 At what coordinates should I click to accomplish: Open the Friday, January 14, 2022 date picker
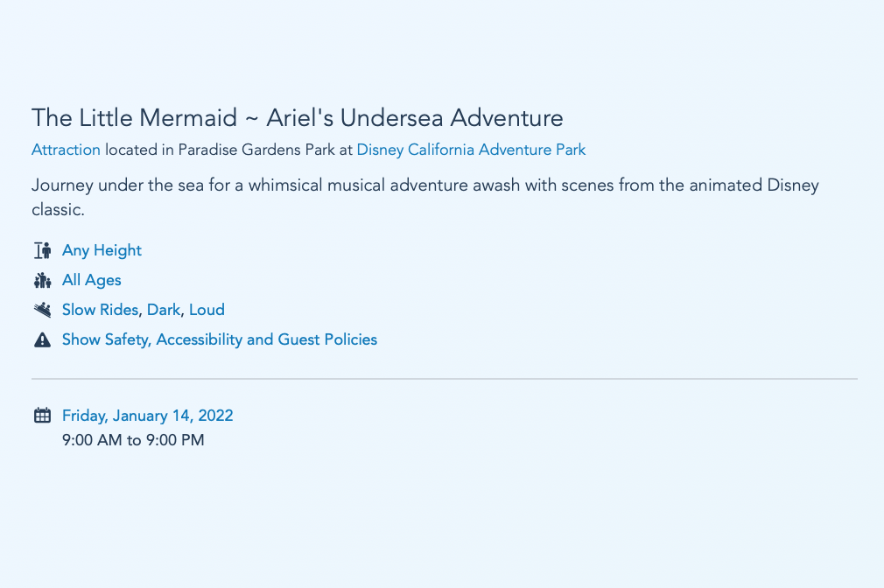(x=147, y=416)
